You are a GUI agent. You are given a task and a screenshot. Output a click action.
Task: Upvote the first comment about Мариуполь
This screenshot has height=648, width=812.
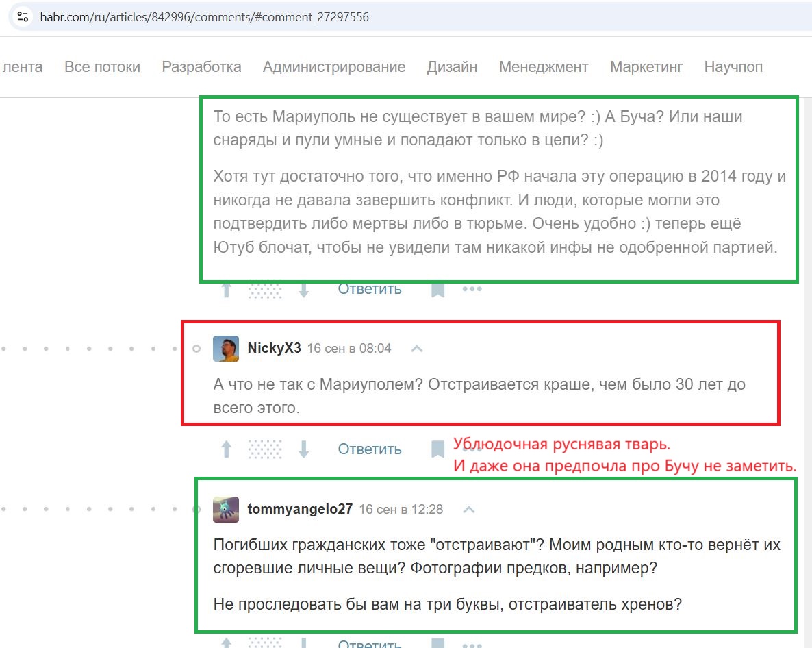227,290
